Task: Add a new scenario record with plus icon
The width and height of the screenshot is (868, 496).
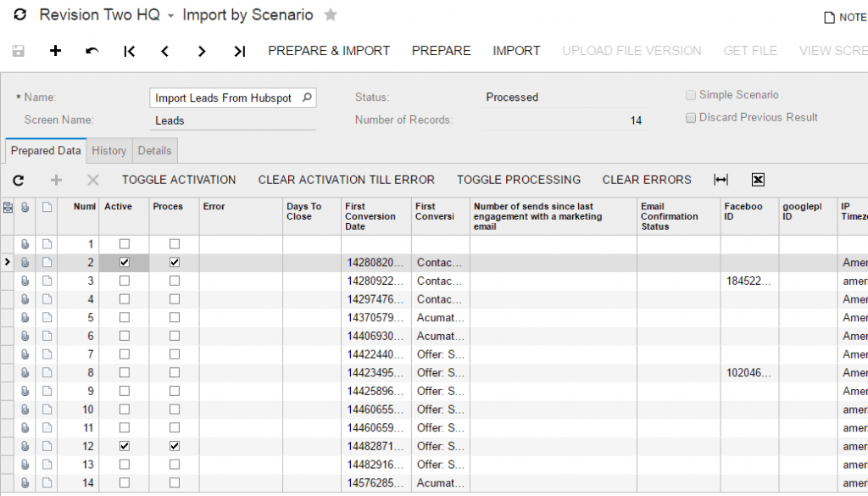Action: tap(55, 51)
